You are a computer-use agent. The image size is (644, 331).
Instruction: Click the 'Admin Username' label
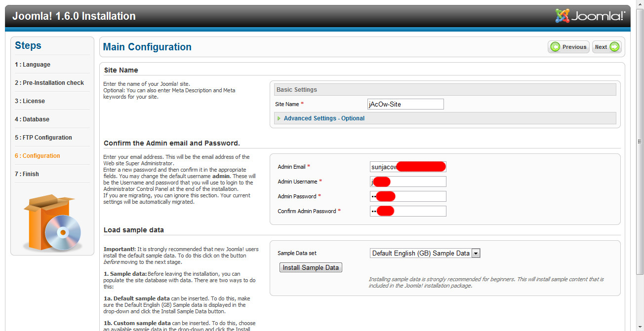(x=300, y=182)
